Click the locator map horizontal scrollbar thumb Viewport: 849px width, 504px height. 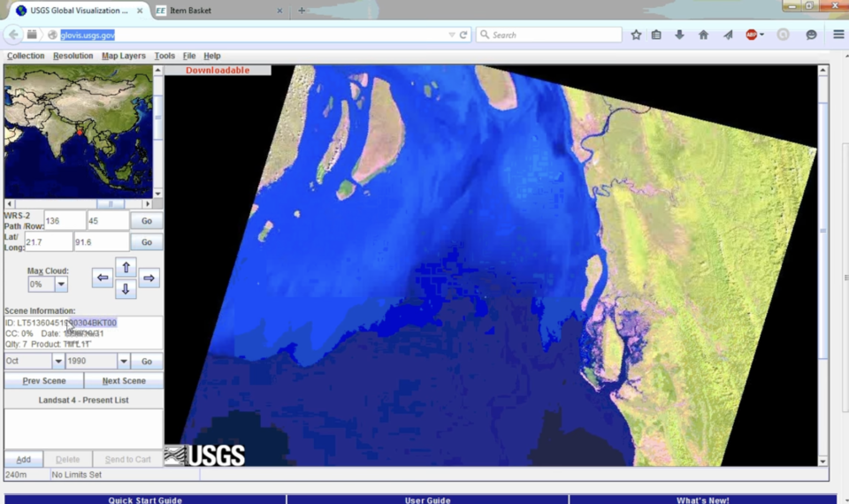coord(111,204)
